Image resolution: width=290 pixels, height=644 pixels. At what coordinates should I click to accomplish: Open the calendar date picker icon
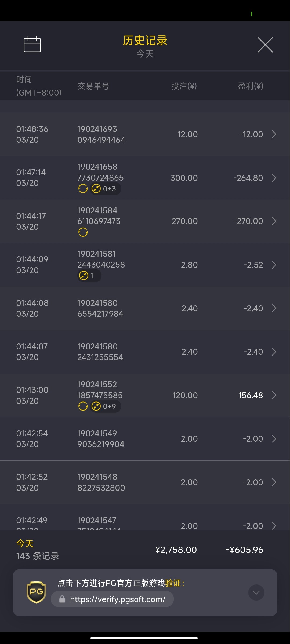[32, 45]
